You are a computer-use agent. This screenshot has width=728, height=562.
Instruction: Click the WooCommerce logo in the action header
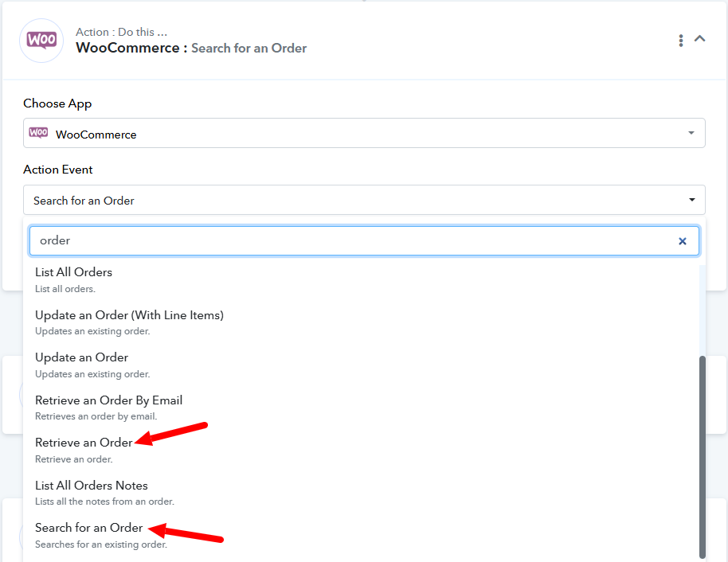coord(41,41)
